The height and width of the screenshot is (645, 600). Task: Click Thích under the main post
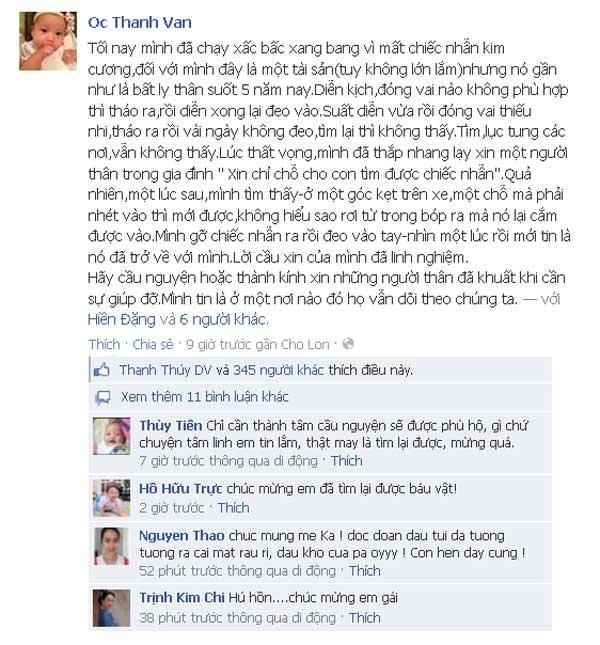[x=104, y=344]
